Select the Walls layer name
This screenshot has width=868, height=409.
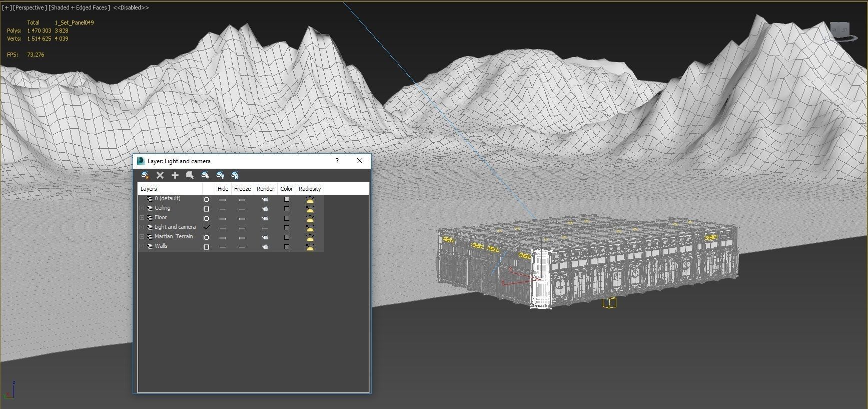click(161, 246)
